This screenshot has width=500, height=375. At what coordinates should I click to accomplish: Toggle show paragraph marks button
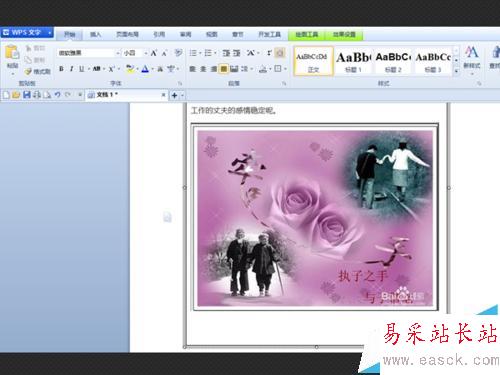[x=280, y=53]
